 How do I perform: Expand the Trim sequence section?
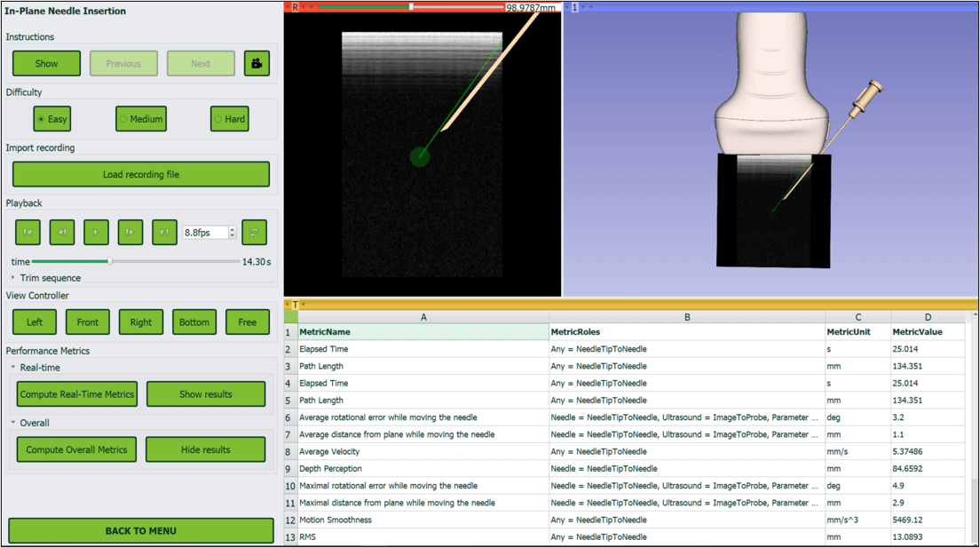click(13, 278)
